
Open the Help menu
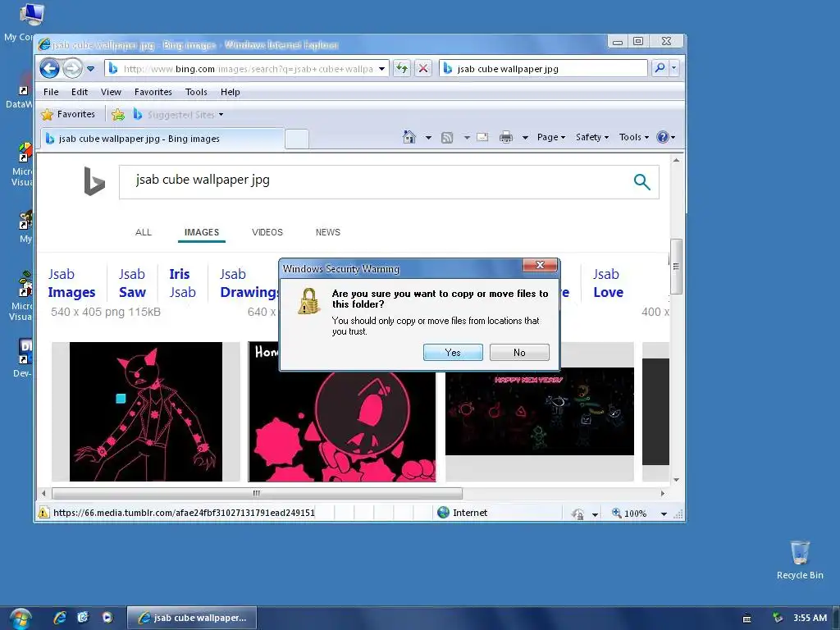(x=231, y=92)
